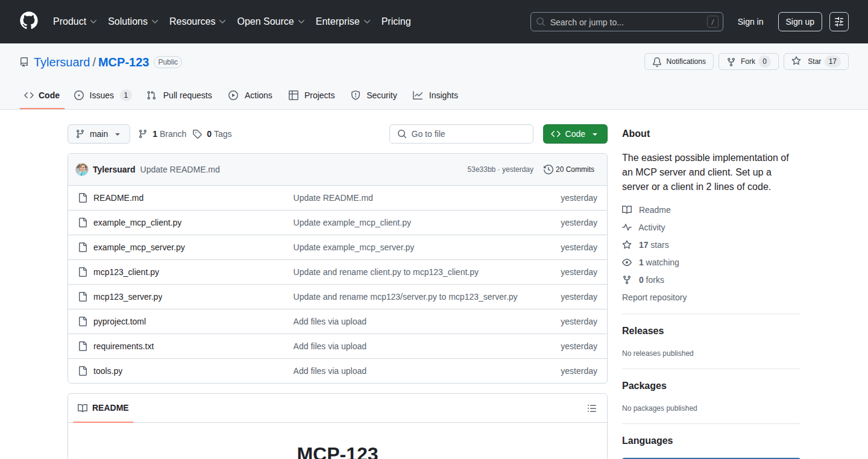Viewport: 868px width, 459px height.
Task: Open the Enterprise dropdown
Action: pyautogui.click(x=343, y=22)
